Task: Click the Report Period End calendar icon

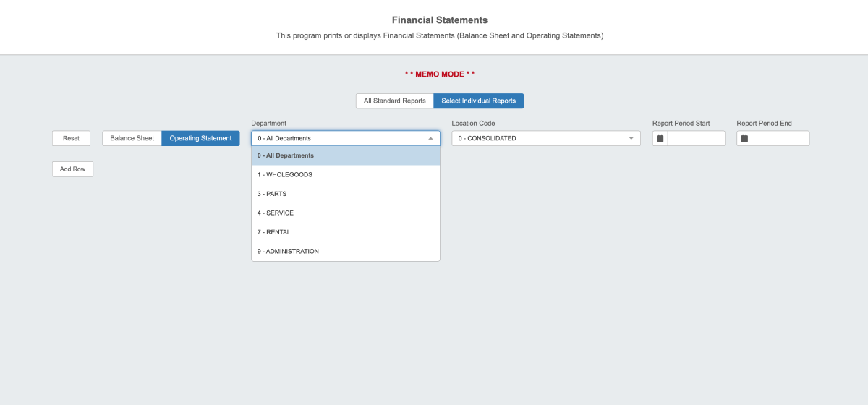Action: pyautogui.click(x=744, y=138)
